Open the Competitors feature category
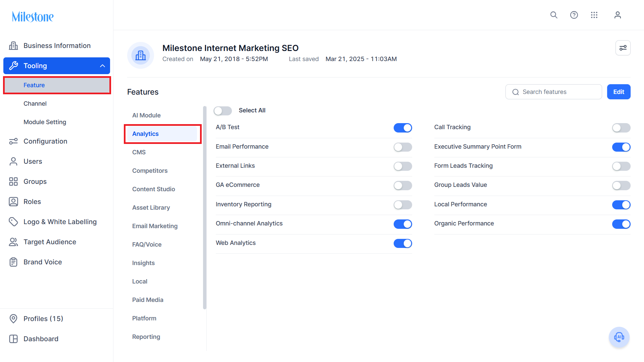Viewport: 644px width, 362px height. point(150,171)
